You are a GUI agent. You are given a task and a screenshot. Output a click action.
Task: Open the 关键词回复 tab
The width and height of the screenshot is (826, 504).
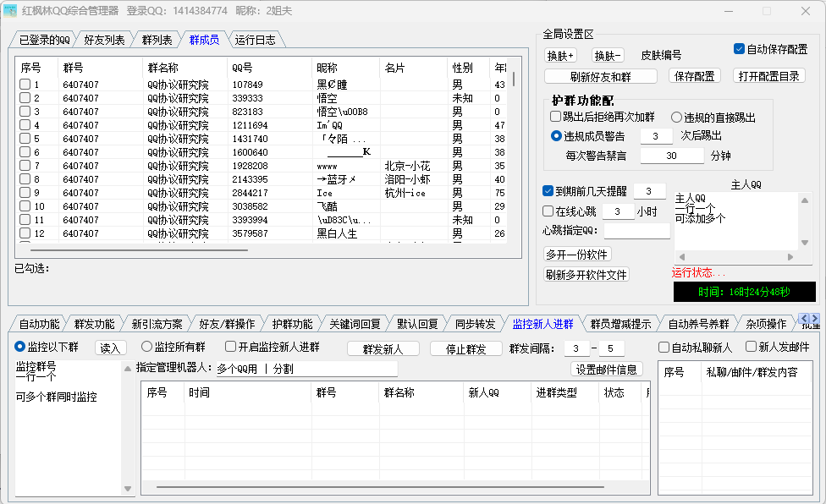pos(354,324)
